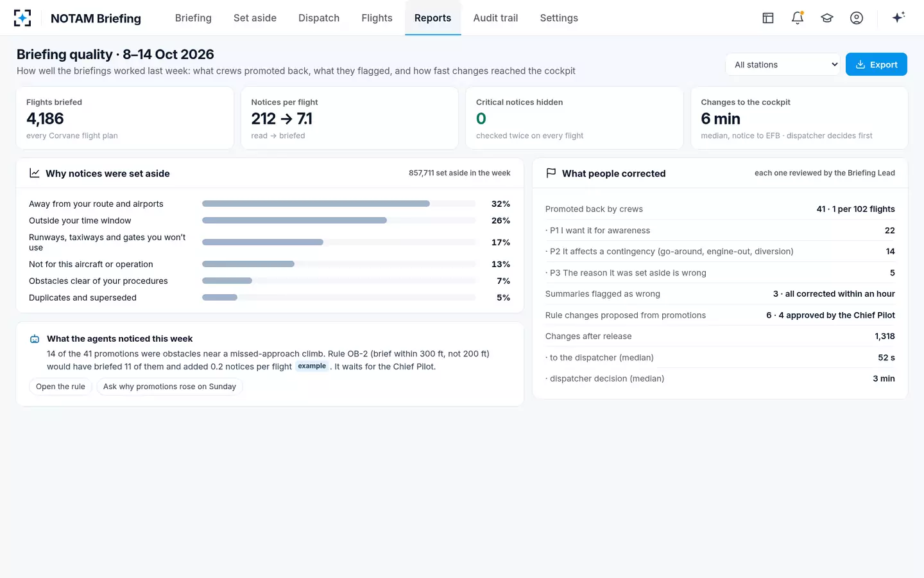Export the briefing quality report

[x=876, y=64]
